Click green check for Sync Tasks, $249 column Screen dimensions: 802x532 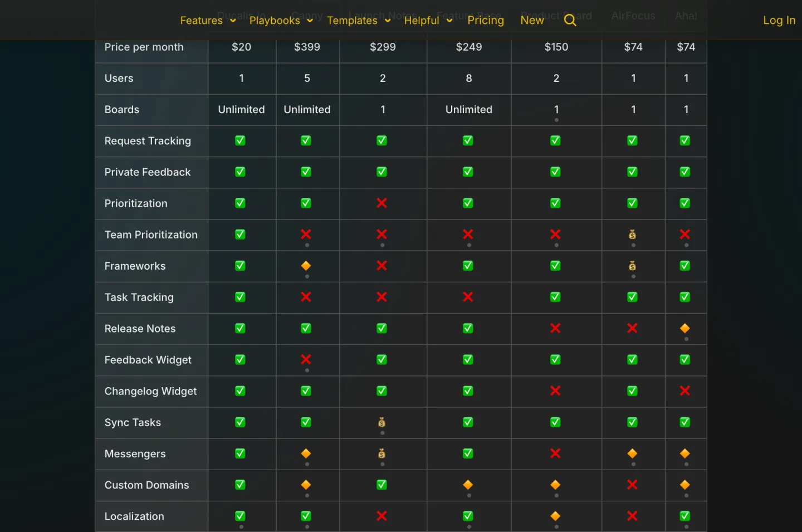(468, 422)
